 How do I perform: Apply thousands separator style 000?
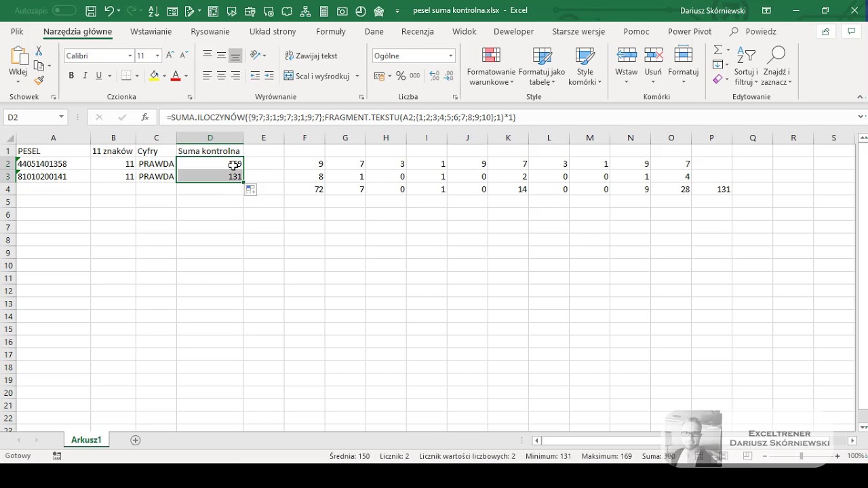coord(415,76)
